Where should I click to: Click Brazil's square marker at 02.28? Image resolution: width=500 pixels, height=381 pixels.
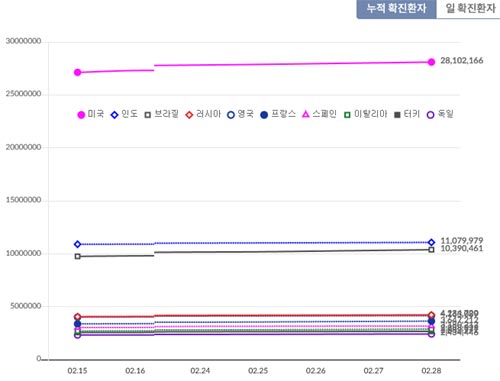[x=431, y=250]
